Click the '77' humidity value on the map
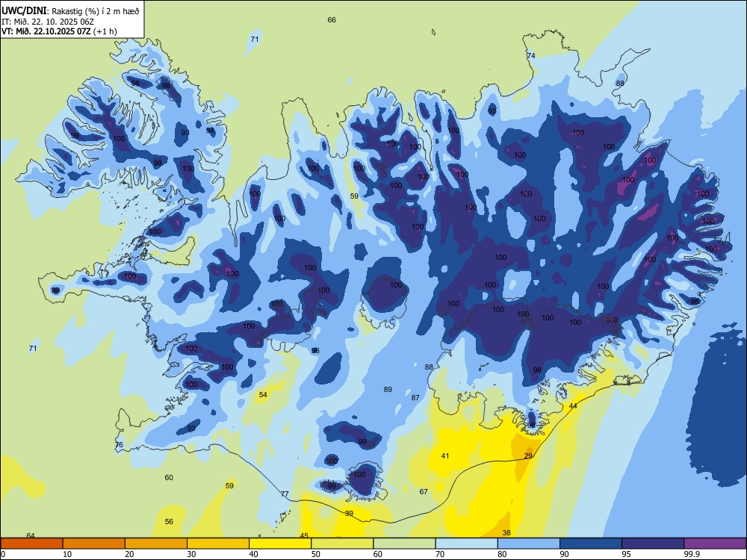This screenshot has height=560, width=747. [285, 494]
